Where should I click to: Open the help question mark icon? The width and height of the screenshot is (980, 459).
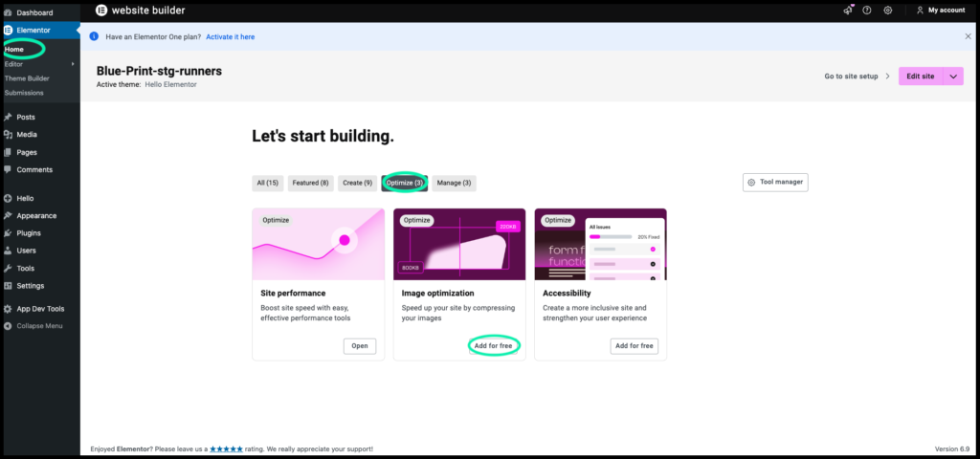coord(867,11)
